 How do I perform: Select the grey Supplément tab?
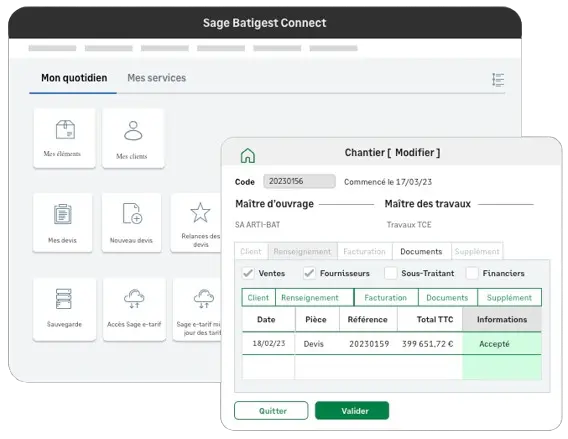click(477, 251)
